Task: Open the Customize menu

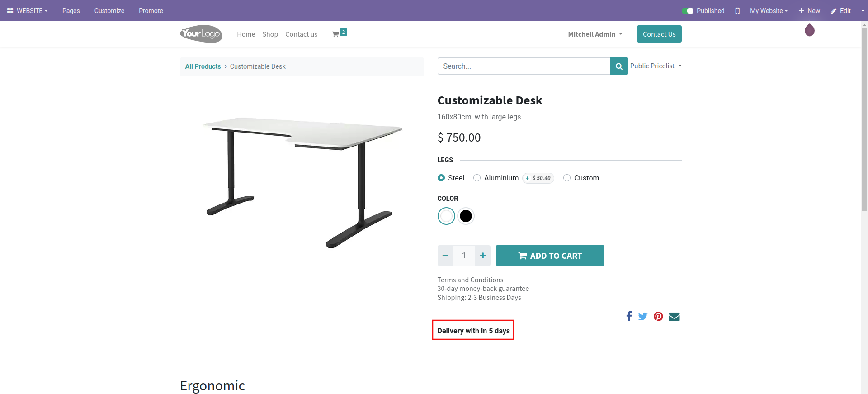Action: (109, 11)
